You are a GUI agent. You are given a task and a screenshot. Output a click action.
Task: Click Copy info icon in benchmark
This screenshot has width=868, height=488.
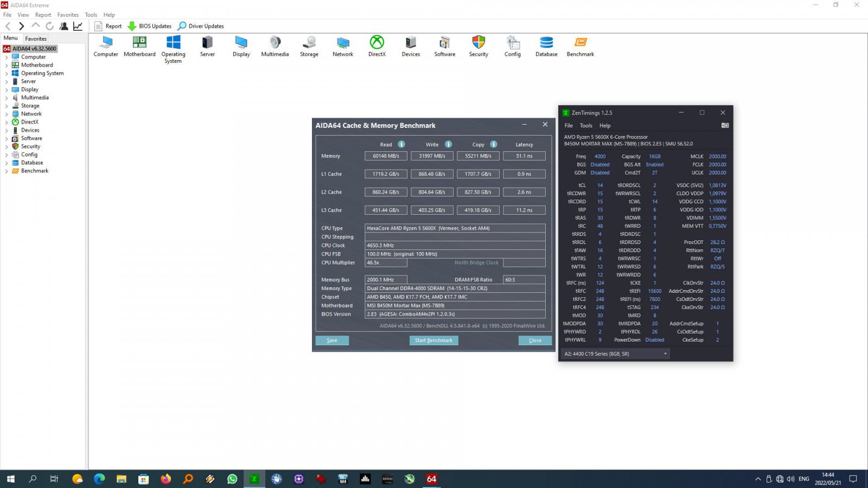(x=494, y=144)
